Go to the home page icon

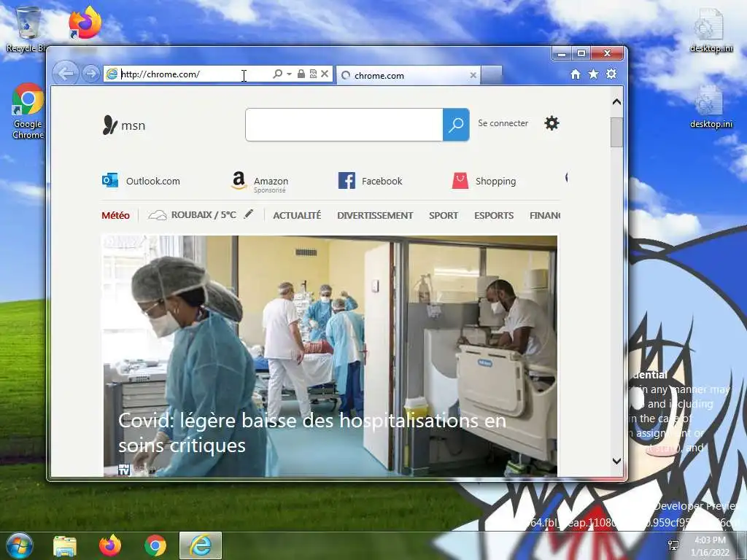576,74
